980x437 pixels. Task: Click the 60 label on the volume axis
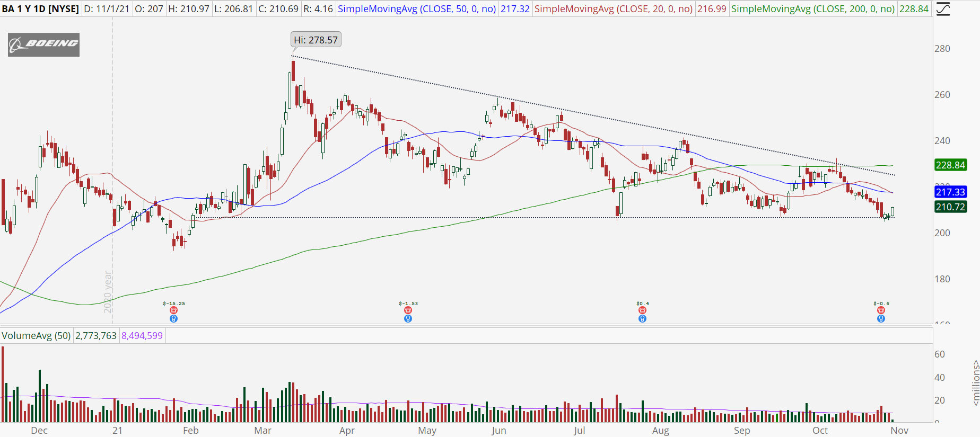click(x=940, y=354)
